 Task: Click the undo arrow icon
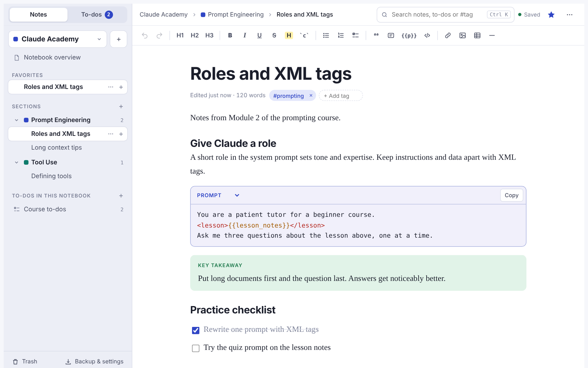click(x=145, y=36)
